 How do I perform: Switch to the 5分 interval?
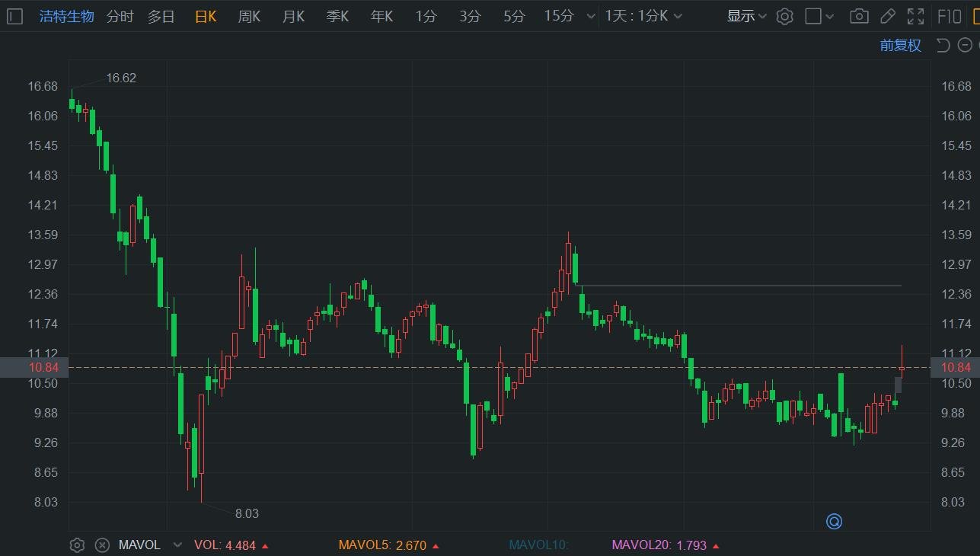pyautogui.click(x=514, y=16)
